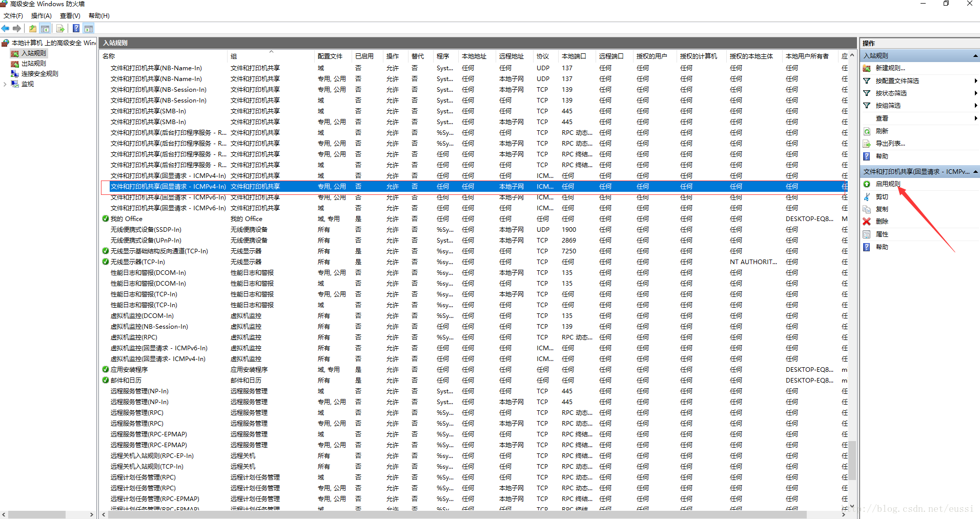Open the 查看(V) menu
The width and height of the screenshot is (980, 519).
70,16
